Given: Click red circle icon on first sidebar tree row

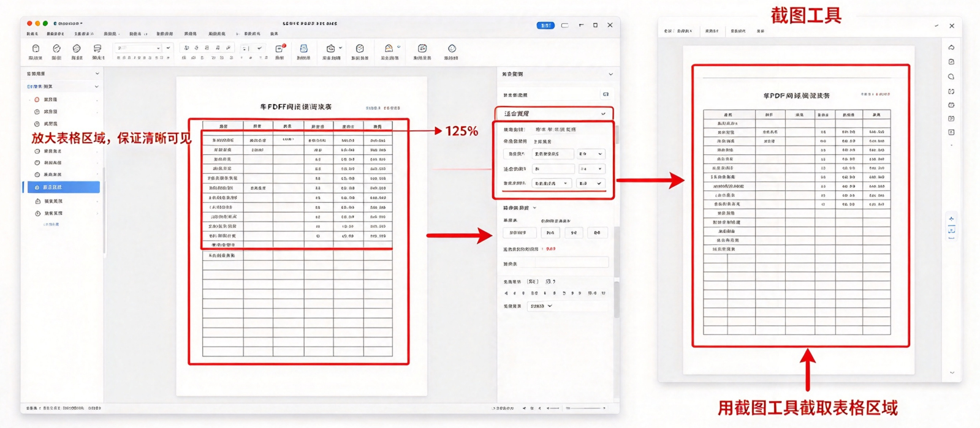Looking at the screenshot, I should [x=37, y=99].
